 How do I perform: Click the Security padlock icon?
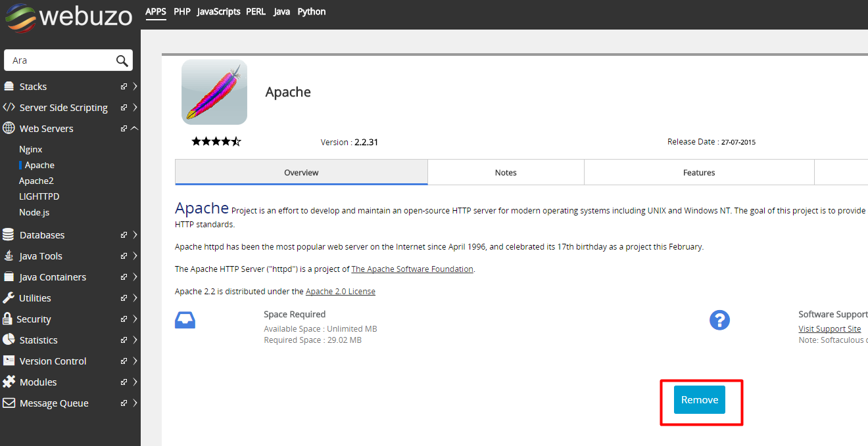pos(8,319)
